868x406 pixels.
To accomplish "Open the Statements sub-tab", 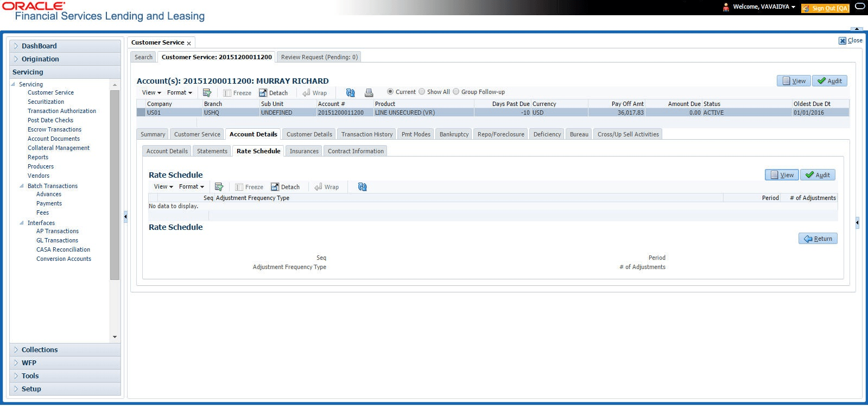I will (212, 151).
